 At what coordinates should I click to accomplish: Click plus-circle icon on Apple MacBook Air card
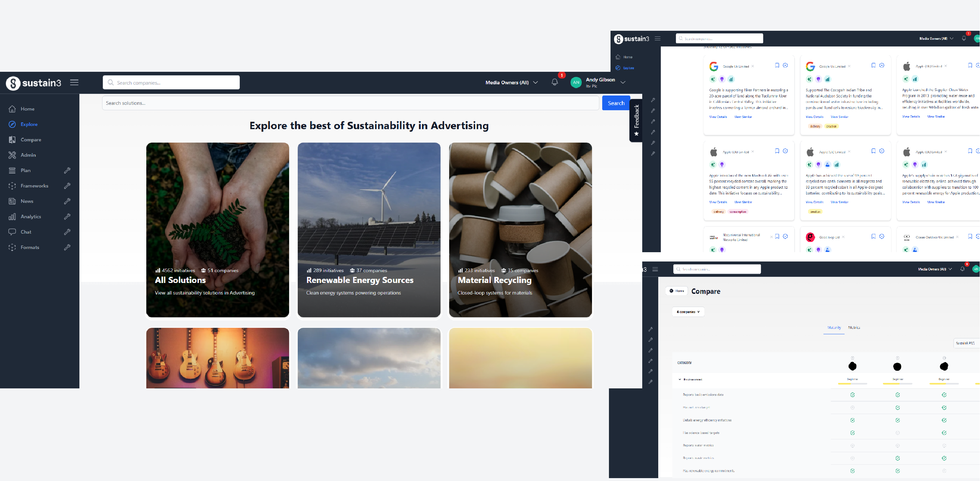click(x=785, y=151)
